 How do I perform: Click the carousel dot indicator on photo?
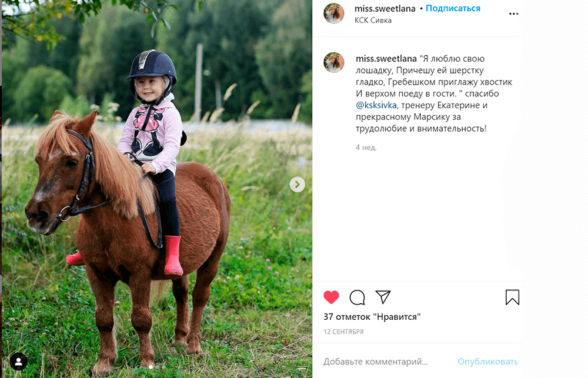(151, 367)
